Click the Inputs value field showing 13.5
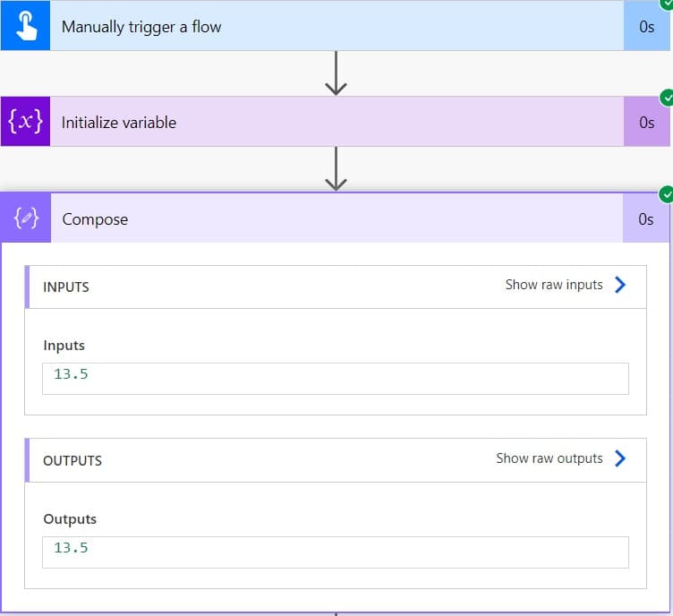This screenshot has width=673, height=616. [336, 379]
